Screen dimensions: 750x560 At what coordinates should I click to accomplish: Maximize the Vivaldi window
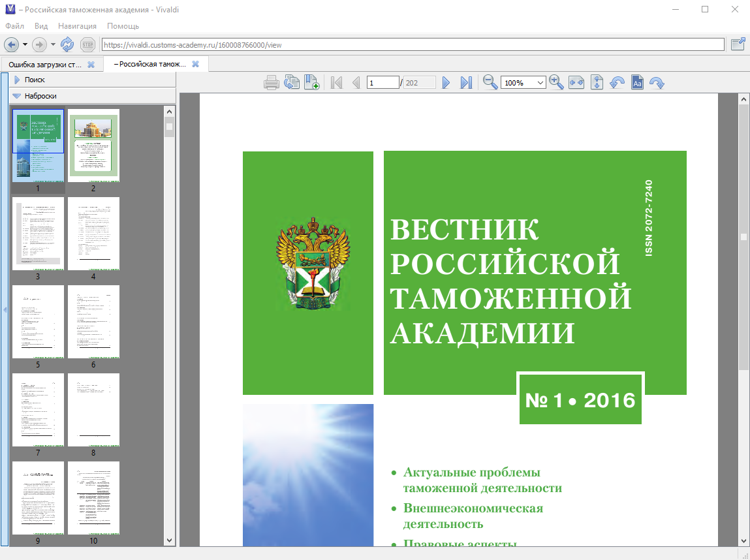(705, 10)
